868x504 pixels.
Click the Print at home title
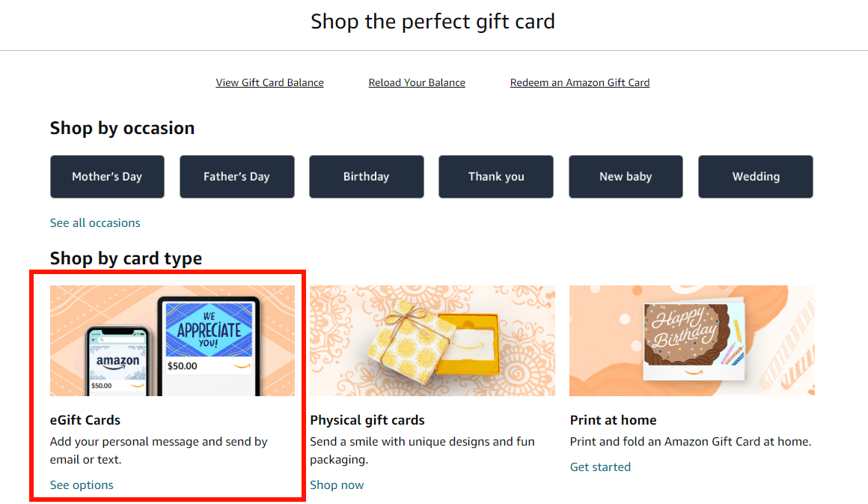pos(613,420)
